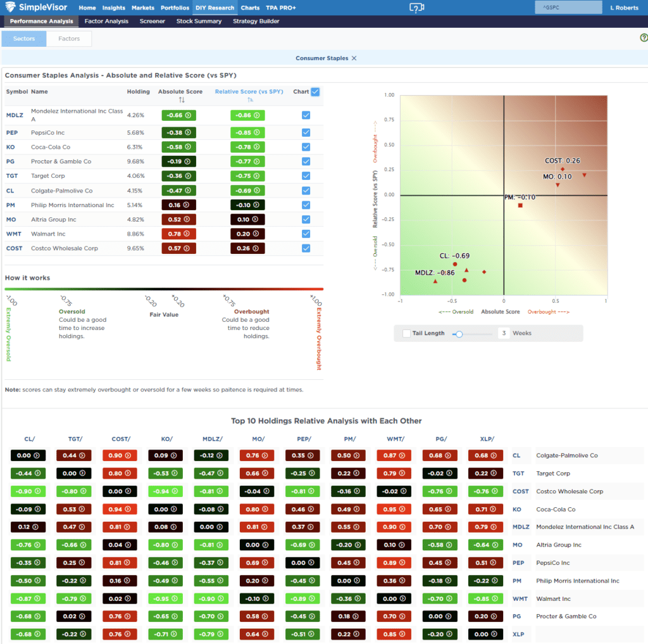648x644 pixels.
Task: Open the help icon in the top bar
Action: pos(416,8)
